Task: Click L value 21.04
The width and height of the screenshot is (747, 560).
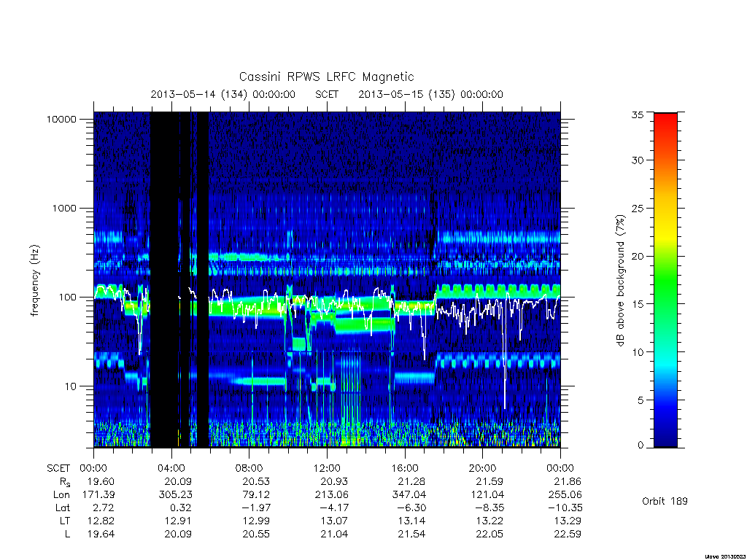Action: coord(334,534)
